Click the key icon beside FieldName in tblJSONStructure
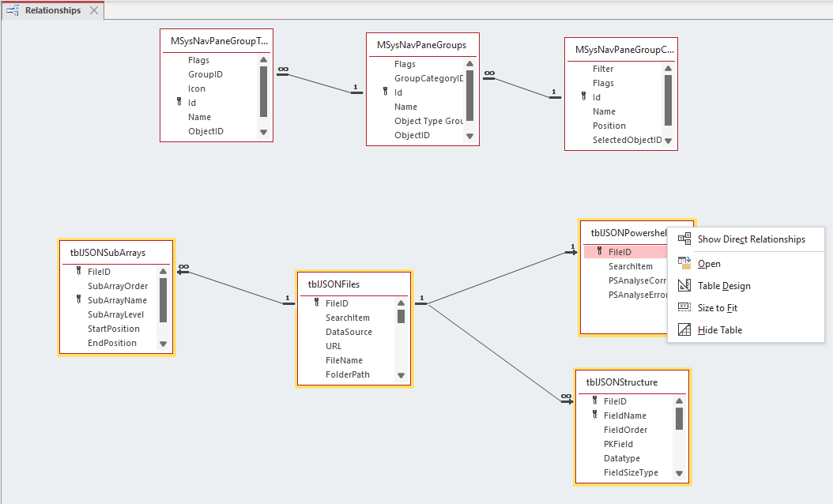 click(x=595, y=415)
